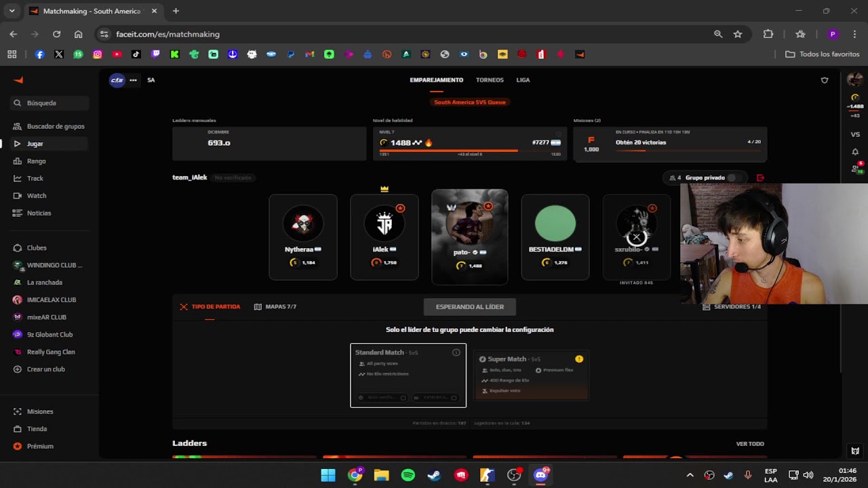
Task: Click the yellow warning icon on Super Match
Action: [x=579, y=359]
